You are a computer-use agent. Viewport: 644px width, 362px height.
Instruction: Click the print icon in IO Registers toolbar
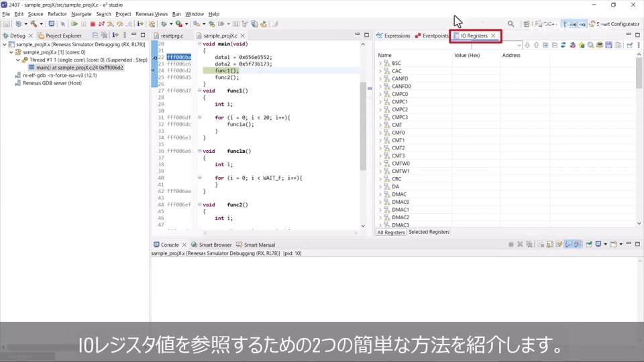click(x=600, y=45)
